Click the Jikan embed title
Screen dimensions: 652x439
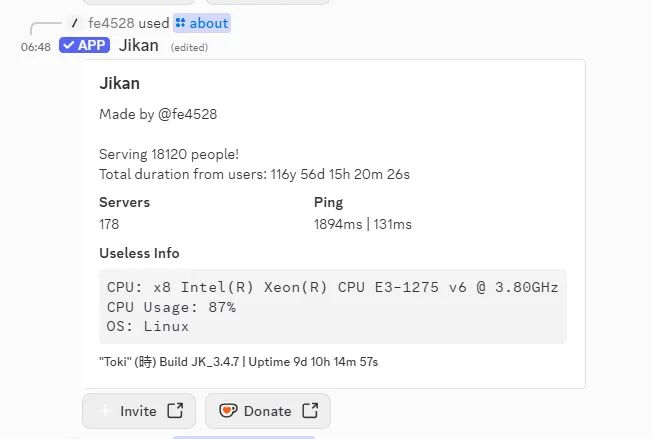[119, 83]
